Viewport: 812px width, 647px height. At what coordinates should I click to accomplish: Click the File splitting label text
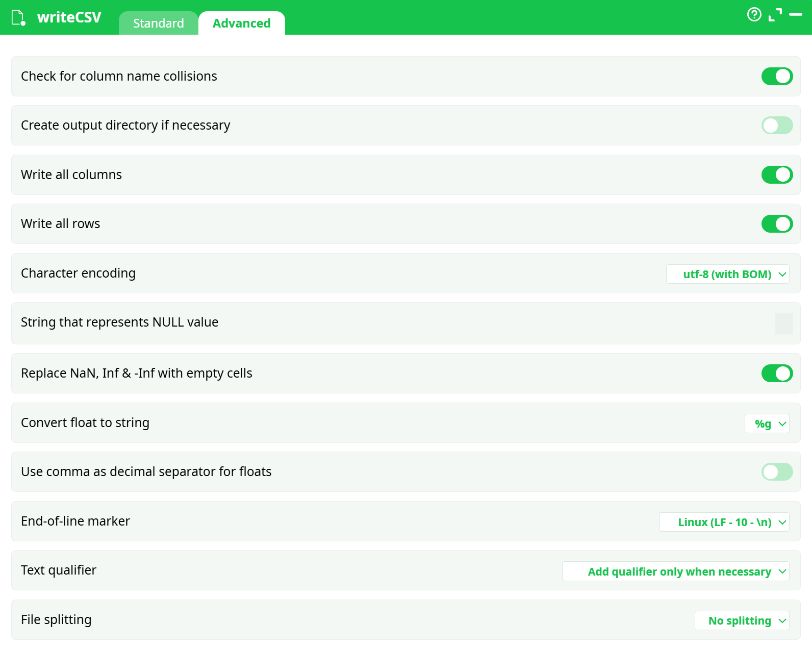click(56, 620)
